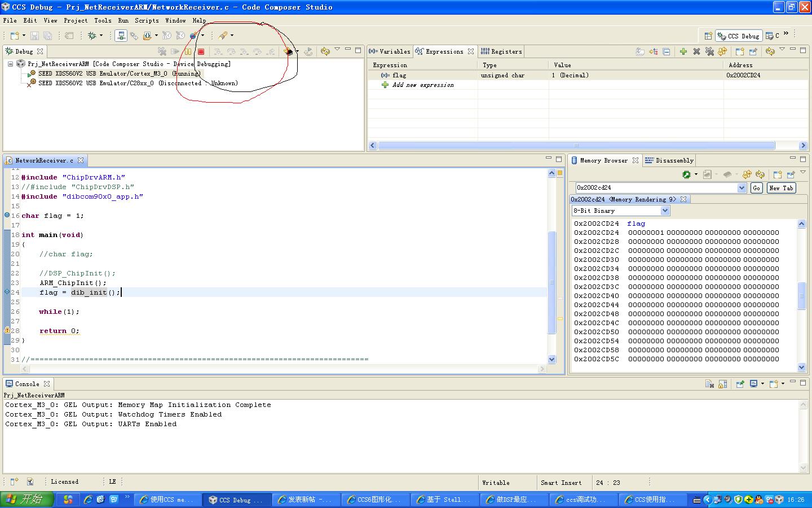Toggle breakpoint marker at line 24
The image size is (812, 508).
click(x=7, y=292)
